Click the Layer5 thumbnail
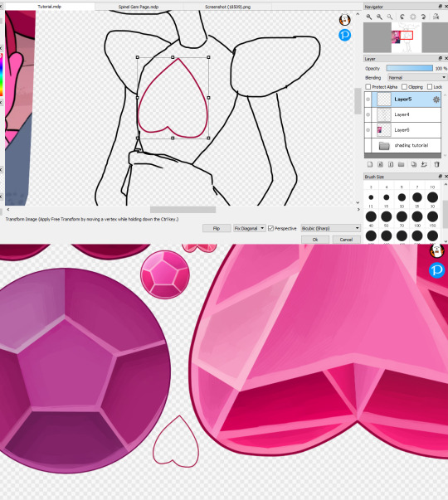Viewport: 448px width, 500px height. [384, 100]
